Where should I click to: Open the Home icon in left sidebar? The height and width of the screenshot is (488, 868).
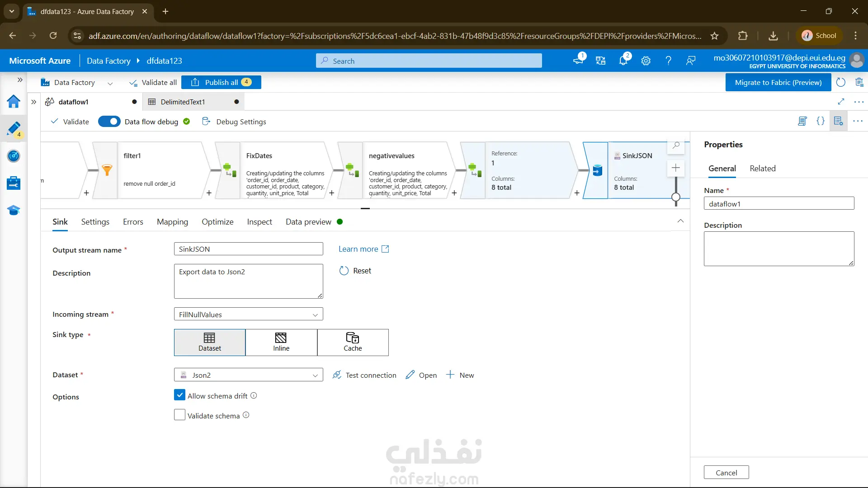click(14, 102)
